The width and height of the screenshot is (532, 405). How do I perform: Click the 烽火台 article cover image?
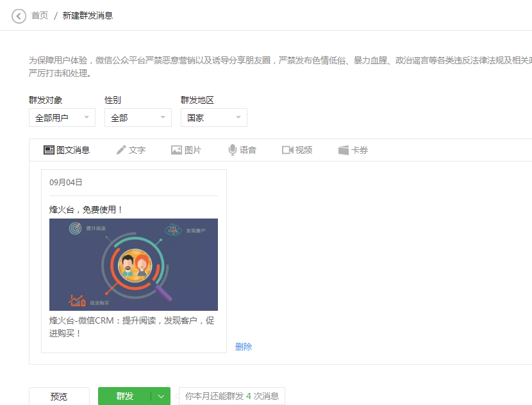(134, 265)
